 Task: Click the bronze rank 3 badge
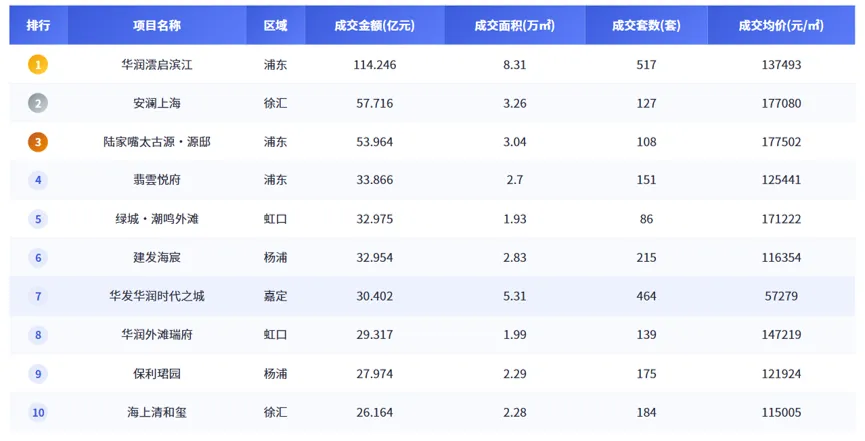tap(38, 142)
